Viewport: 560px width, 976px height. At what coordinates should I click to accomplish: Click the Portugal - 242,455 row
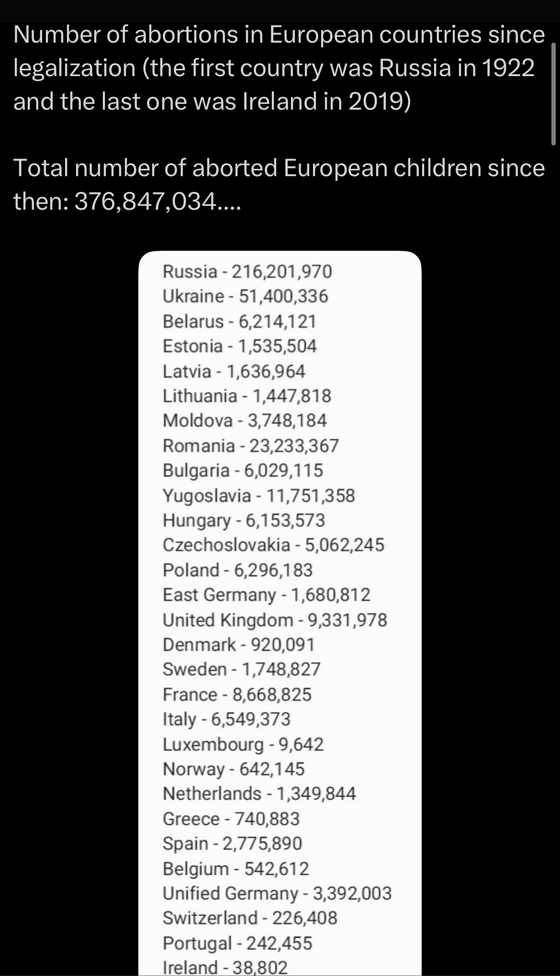(x=237, y=943)
